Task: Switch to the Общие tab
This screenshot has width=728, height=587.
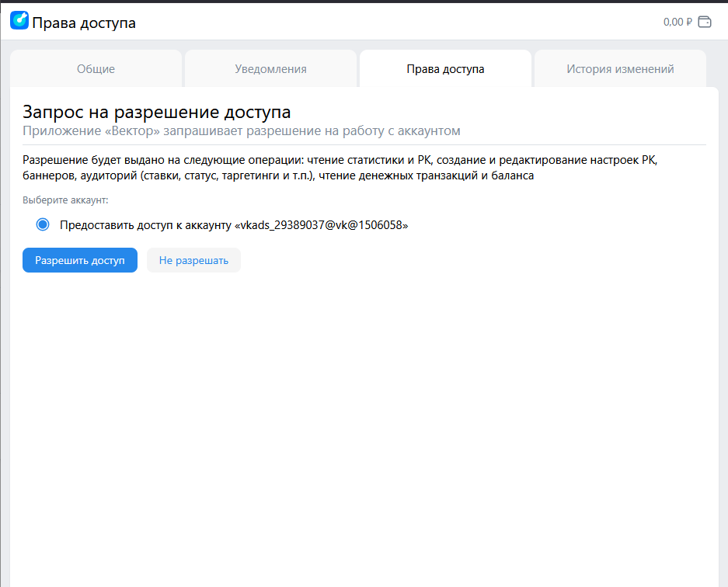Action: pos(96,68)
